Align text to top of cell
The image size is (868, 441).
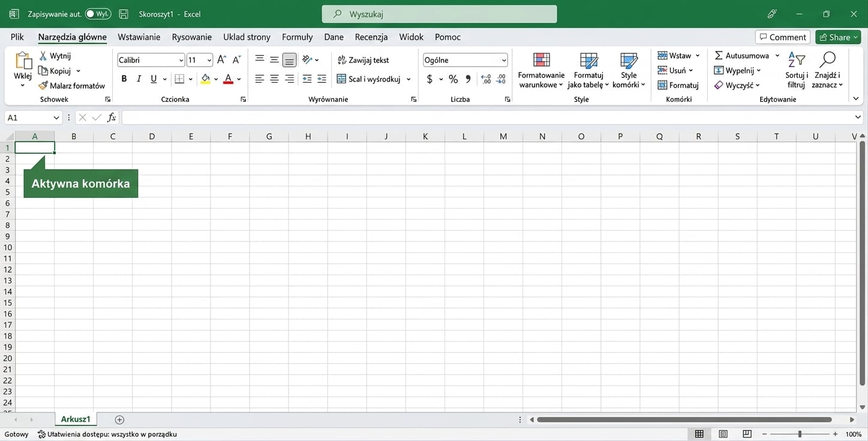(260, 60)
